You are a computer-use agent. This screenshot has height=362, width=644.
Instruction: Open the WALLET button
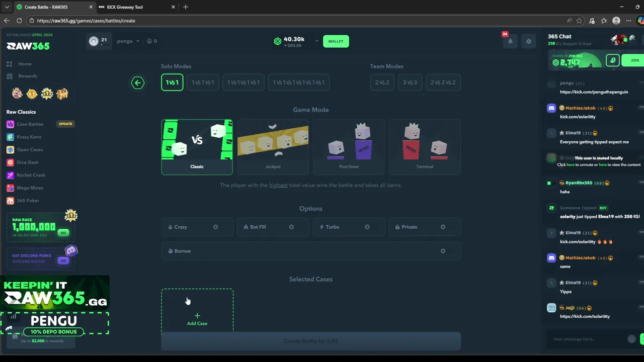click(336, 41)
